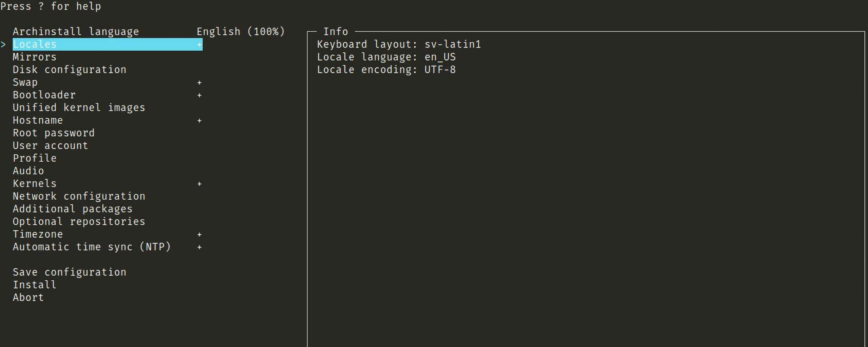Click Abort to quit installer

tap(28, 297)
